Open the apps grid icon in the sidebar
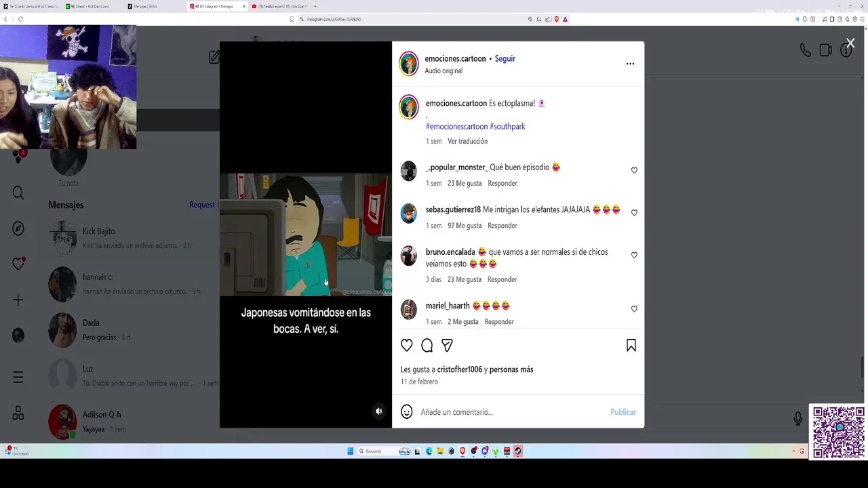Screen dimensions: 868x488 [18, 413]
